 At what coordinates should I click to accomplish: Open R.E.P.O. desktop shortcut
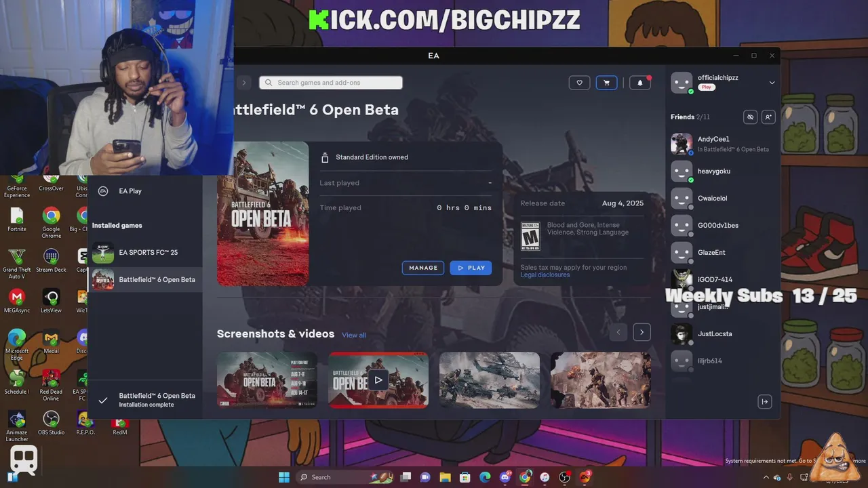pos(85,424)
